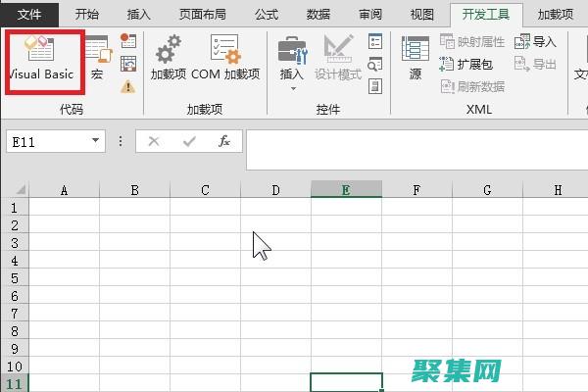Click the record macro icon
Screen dimensions: 588x392
tap(128, 40)
